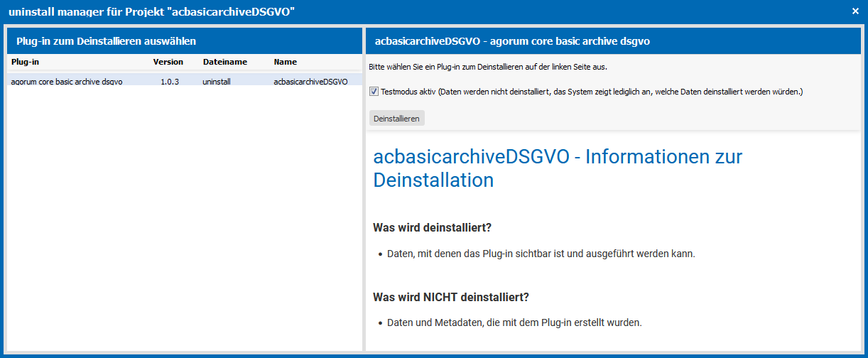Image resolution: width=868 pixels, height=358 pixels.
Task: Click the 'Informationen zur Deinstallation' heading
Action: 558,168
